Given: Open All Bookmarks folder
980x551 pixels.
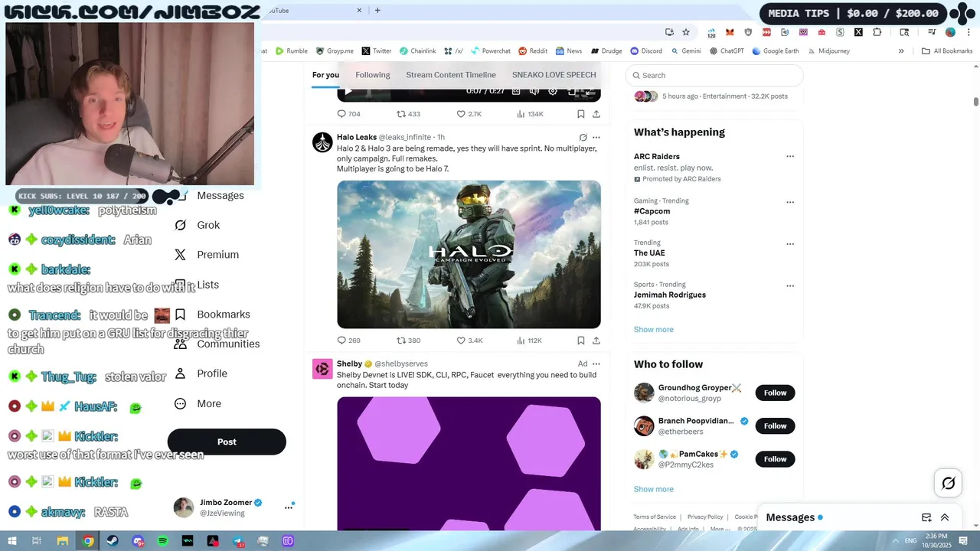Looking at the screenshot, I should coord(947,51).
